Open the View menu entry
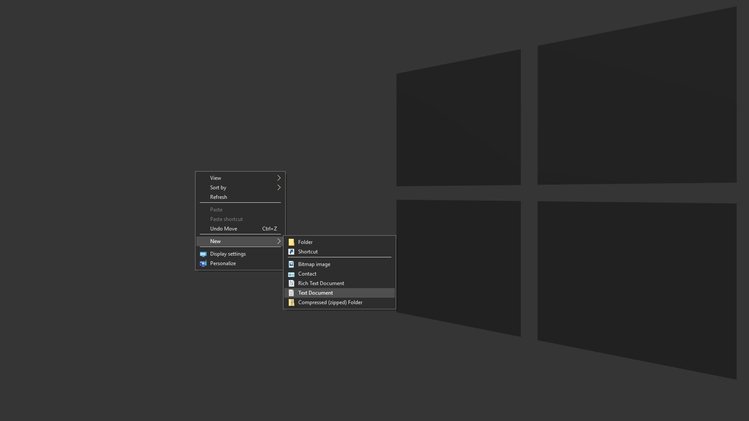This screenshot has height=421, width=749. [x=240, y=178]
